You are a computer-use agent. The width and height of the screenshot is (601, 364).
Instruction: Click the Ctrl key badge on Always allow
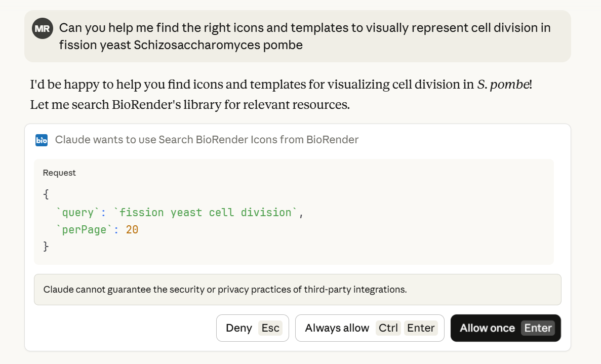pos(388,328)
